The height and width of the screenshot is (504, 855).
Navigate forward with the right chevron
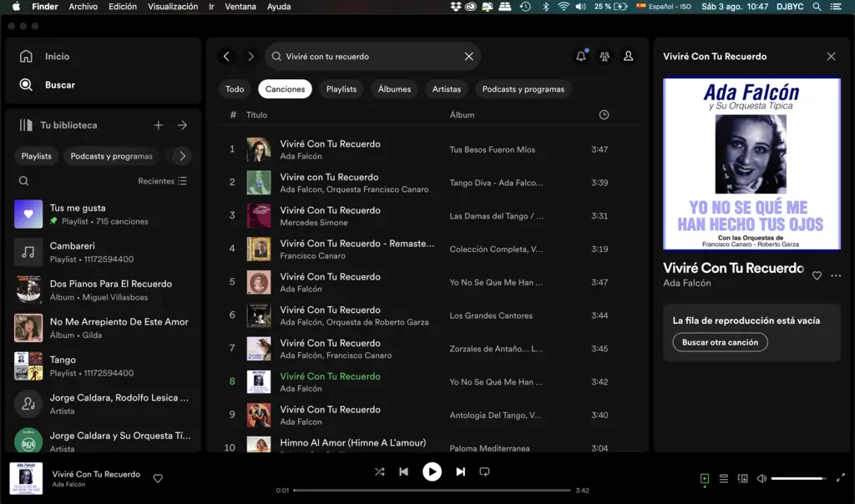click(x=250, y=56)
